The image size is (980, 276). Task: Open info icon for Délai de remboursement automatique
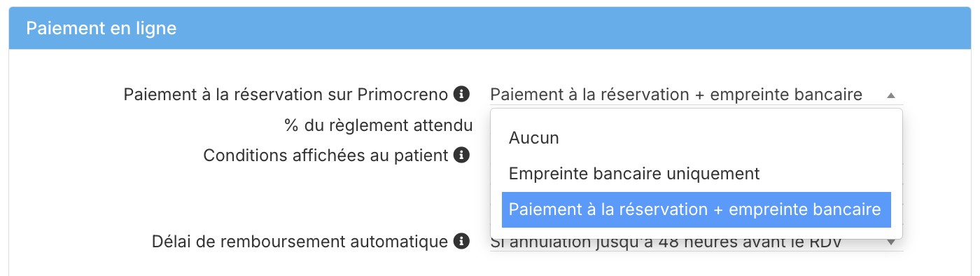pyautogui.click(x=461, y=242)
